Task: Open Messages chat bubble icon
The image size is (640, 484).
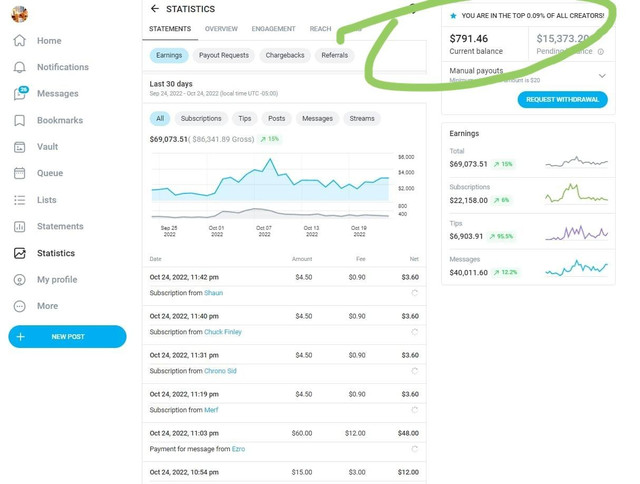Action: coord(20,93)
